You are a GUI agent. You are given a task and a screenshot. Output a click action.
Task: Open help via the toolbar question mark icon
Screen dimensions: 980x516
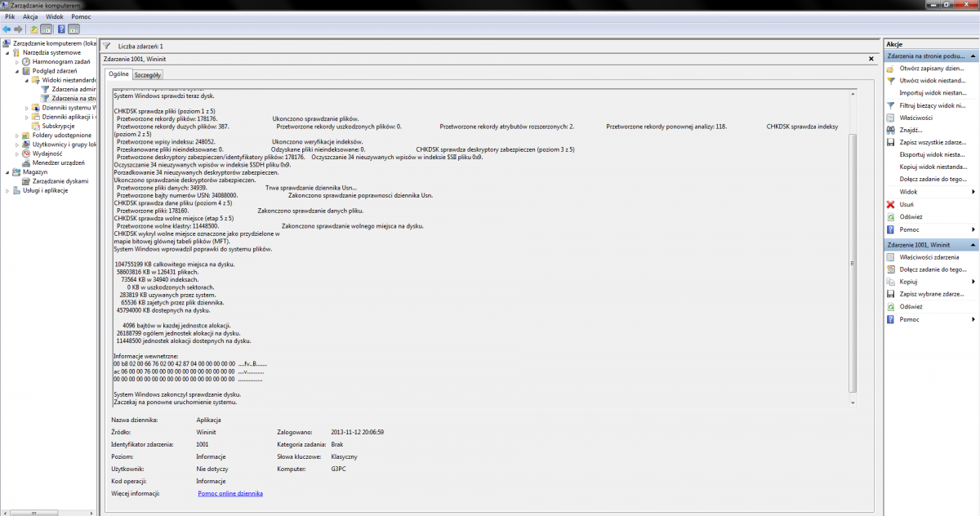click(x=61, y=29)
